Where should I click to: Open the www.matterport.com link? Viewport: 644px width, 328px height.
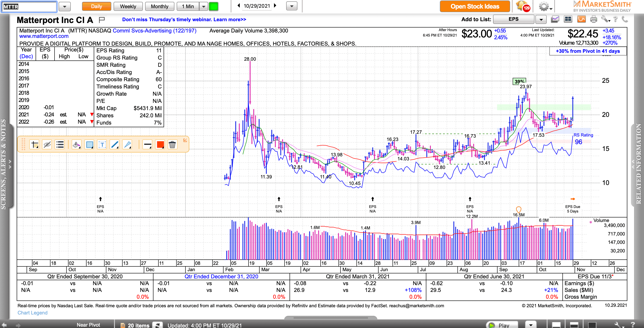(x=44, y=36)
